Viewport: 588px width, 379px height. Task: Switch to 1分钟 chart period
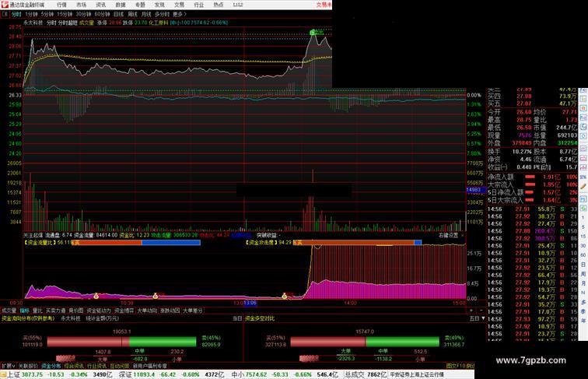click(31, 14)
